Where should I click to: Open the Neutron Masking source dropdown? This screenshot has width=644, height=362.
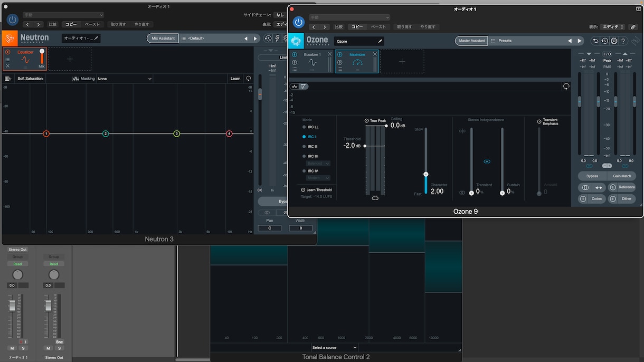point(125,79)
